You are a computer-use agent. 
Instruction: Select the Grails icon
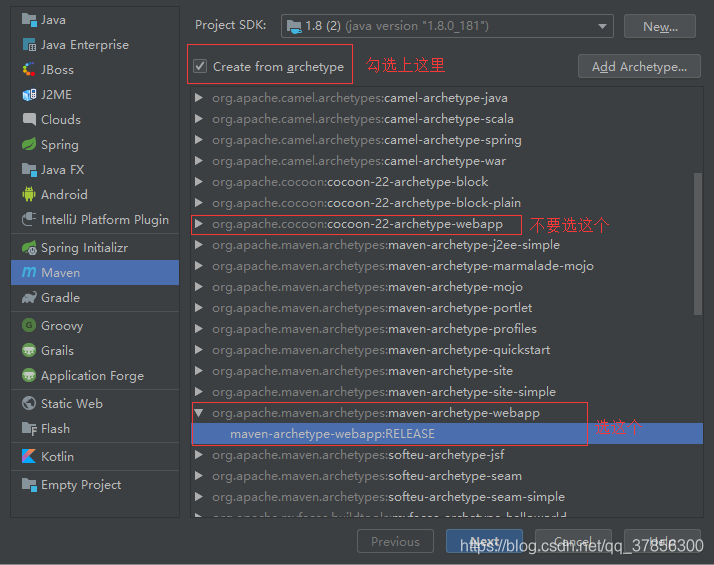point(29,351)
